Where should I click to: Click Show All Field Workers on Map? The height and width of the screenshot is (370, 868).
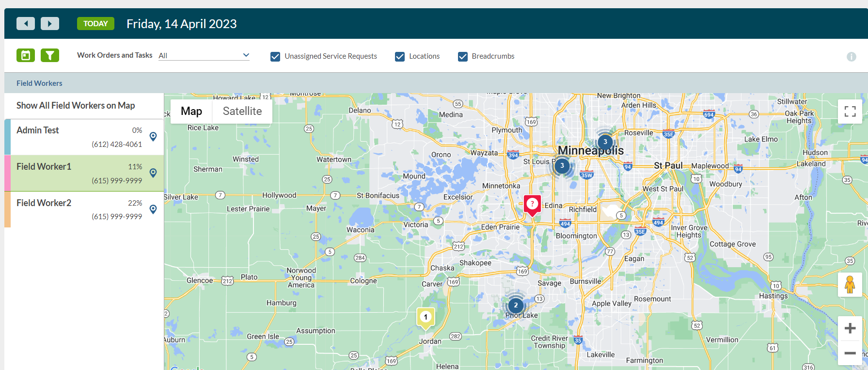[x=76, y=106]
